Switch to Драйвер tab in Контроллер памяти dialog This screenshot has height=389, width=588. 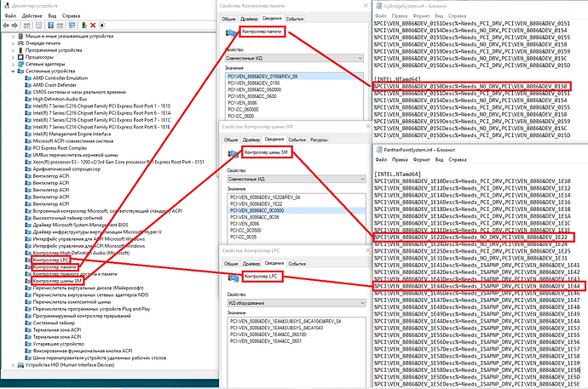pos(249,19)
